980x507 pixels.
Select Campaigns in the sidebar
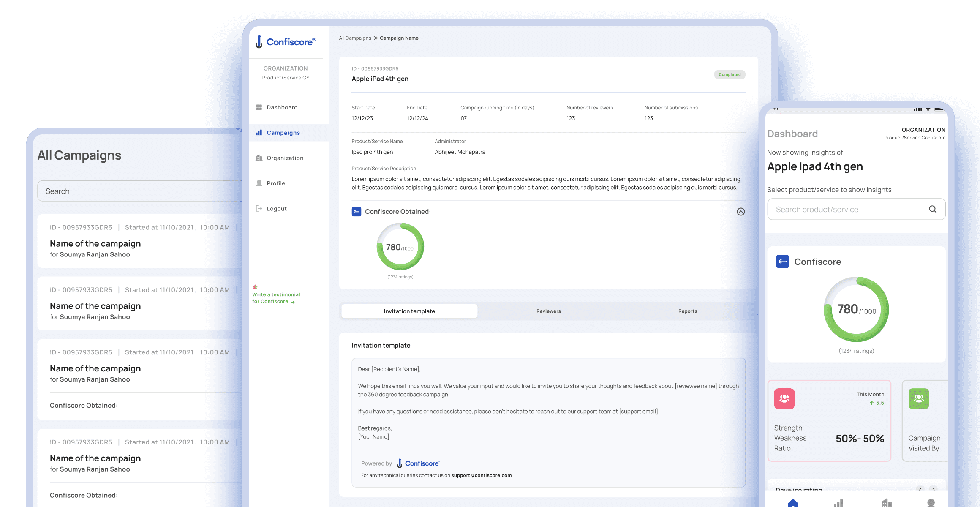(283, 133)
